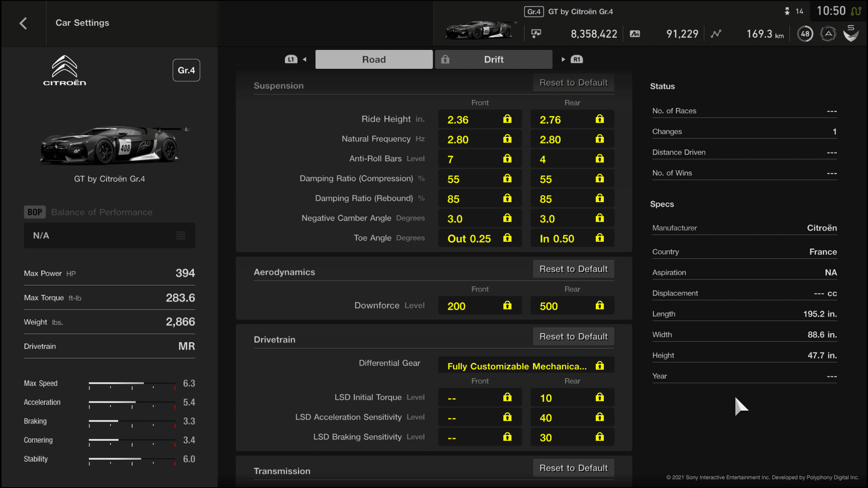Viewport: 868px width, 488px height.
Task: Click the distance graph icon beside 169.3 km
Action: pos(716,33)
